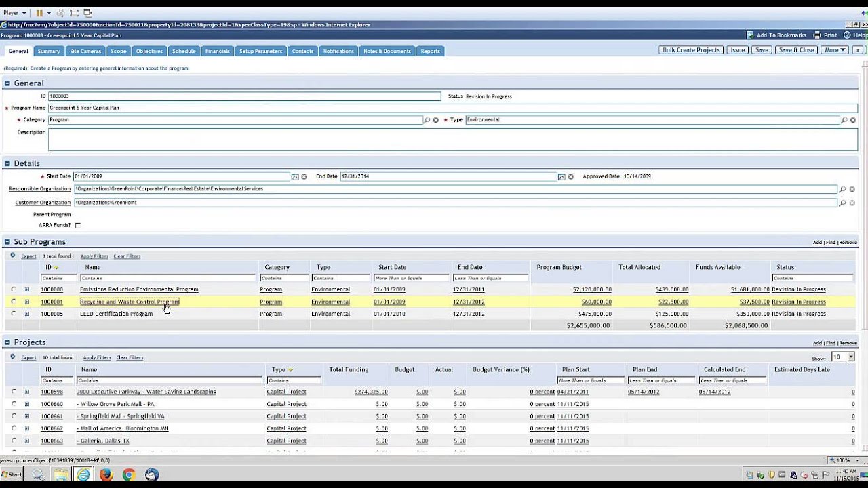868x488 pixels.
Task: Clear the Type field with its X icon
Action: click(x=852, y=120)
